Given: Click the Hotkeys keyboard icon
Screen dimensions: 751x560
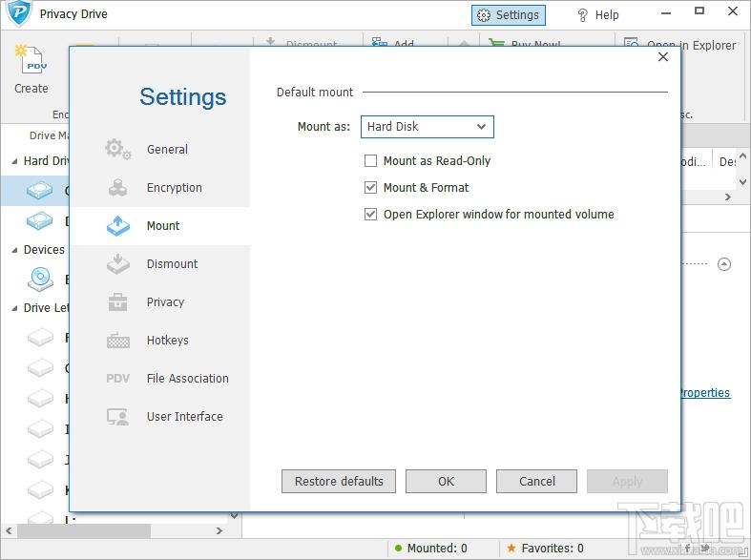Looking at the screenshot, I should (x=117, y=341).
